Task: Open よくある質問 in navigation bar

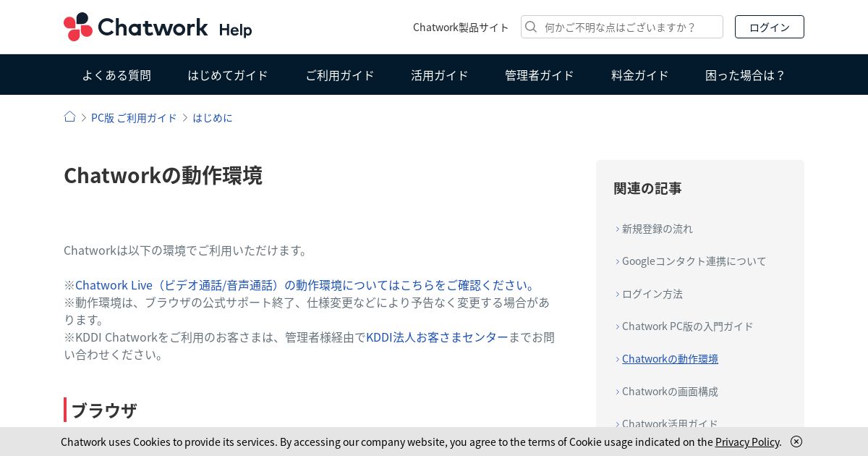Action: (116, 75)
